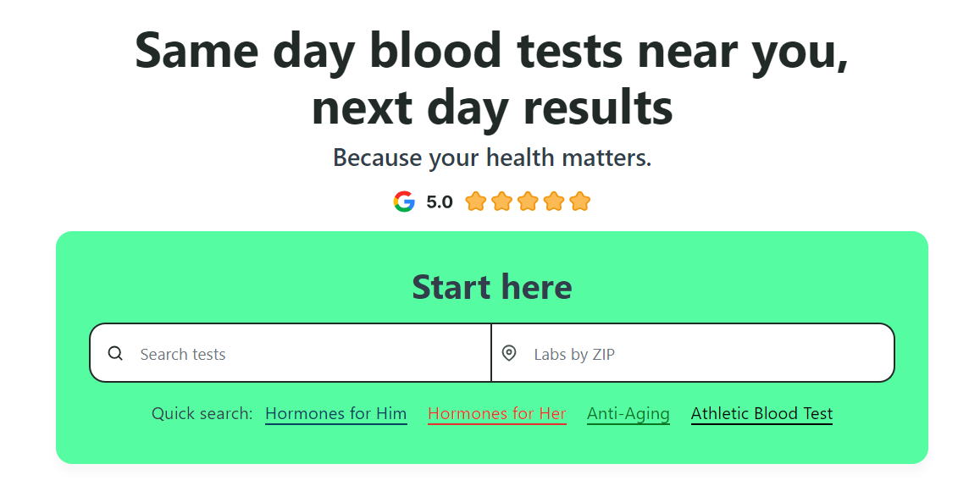Select the Anti-Aging quick search link

pos(628,414)
